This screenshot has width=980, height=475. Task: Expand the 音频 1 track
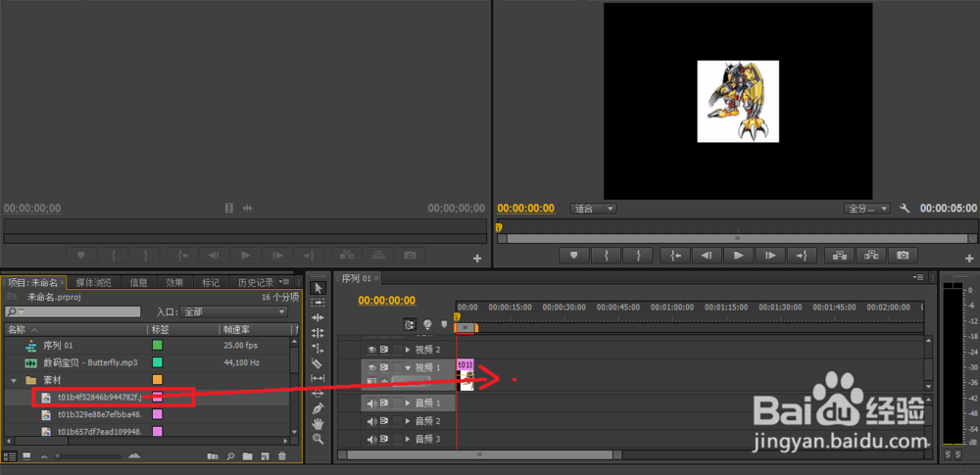coord(409,404)
